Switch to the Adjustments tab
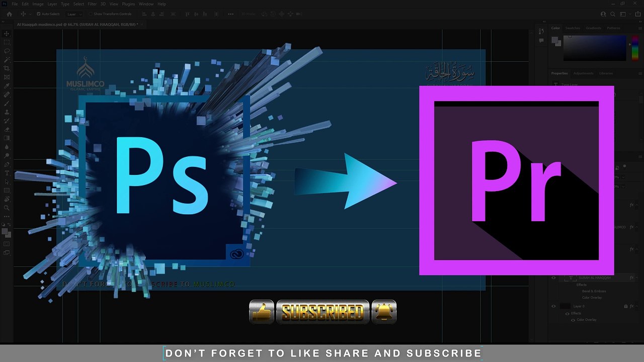The image size is (644, 362). pos(584,73)
